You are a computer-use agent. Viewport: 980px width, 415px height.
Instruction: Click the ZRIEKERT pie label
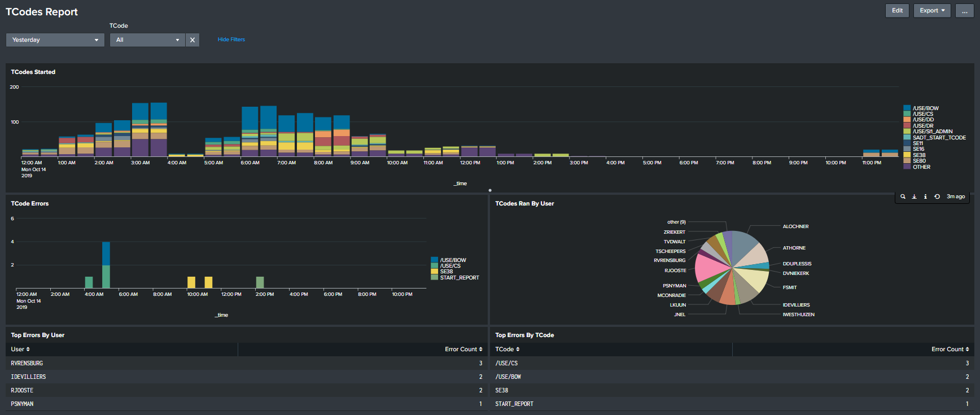(675, 232)
